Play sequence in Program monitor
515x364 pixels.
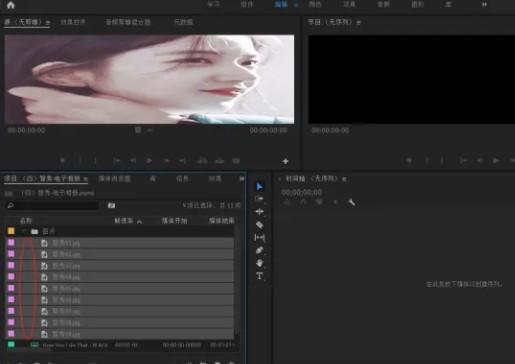tap(496, 161)
